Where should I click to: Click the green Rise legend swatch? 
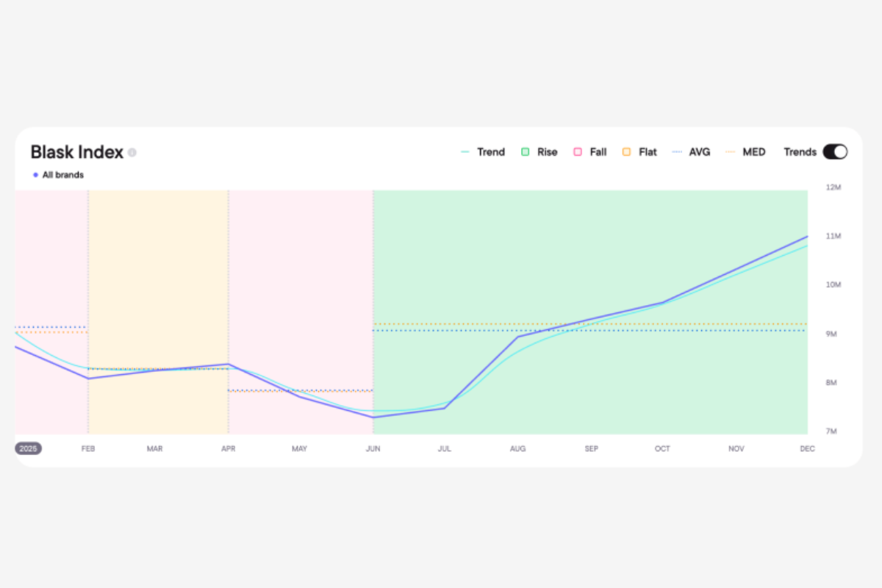pos(526,152)
